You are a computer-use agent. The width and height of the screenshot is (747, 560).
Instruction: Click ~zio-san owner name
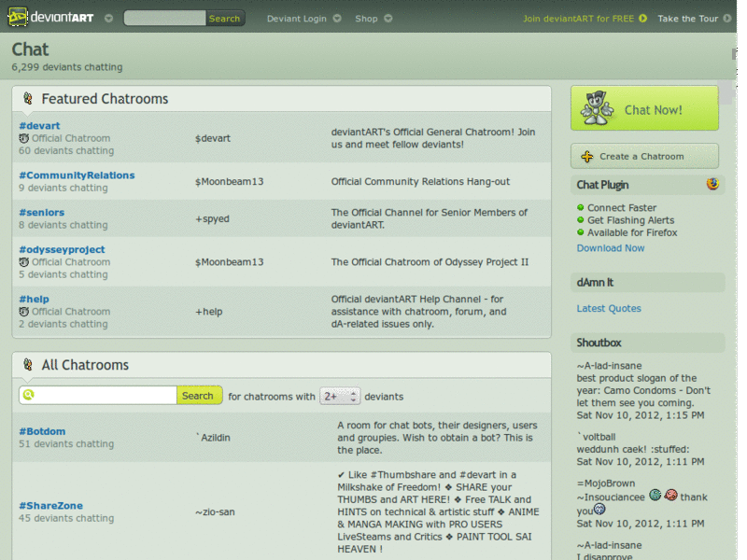(x=215, y=511)
